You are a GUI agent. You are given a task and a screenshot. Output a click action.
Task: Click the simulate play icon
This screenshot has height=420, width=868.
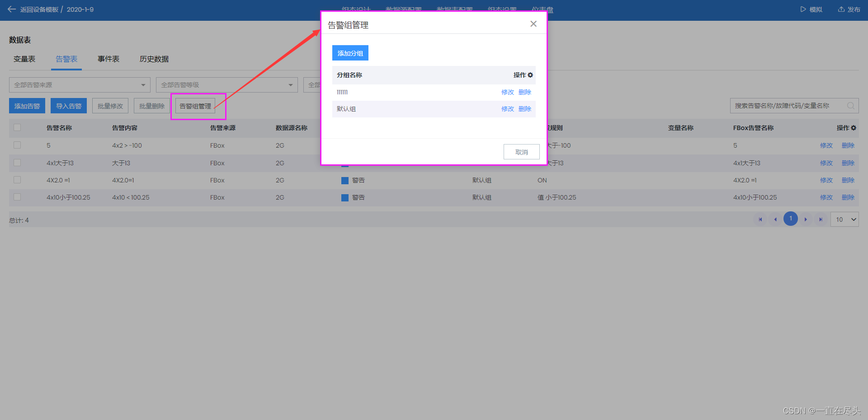(x=803, y=9)
